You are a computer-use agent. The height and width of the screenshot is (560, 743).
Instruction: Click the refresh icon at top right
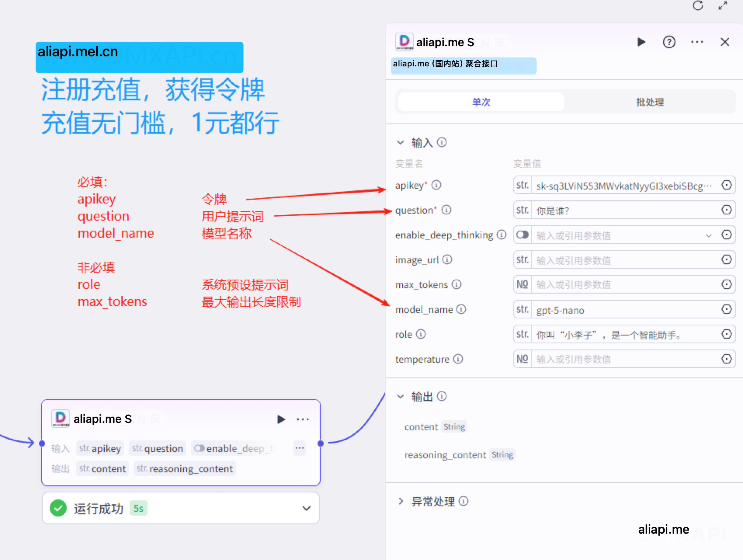pos(698,6)
